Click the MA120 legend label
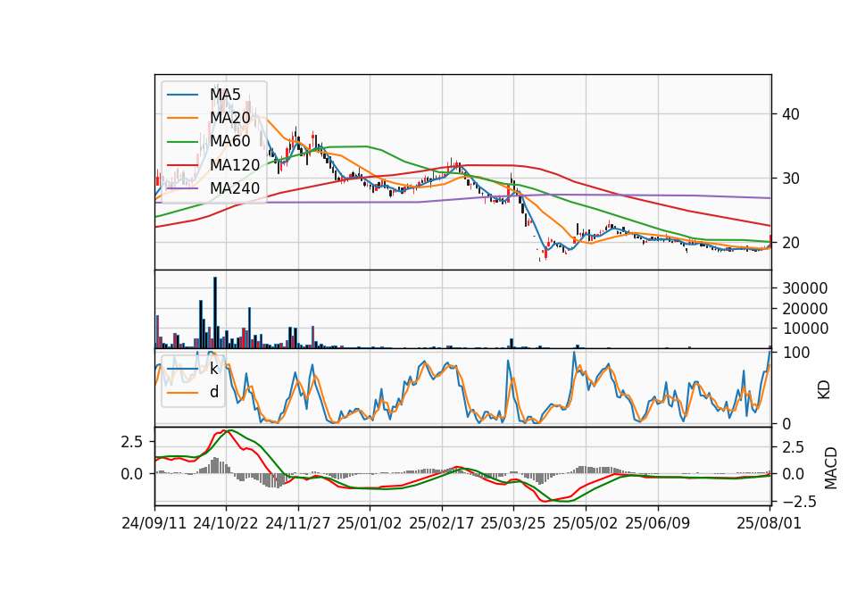 235,164
